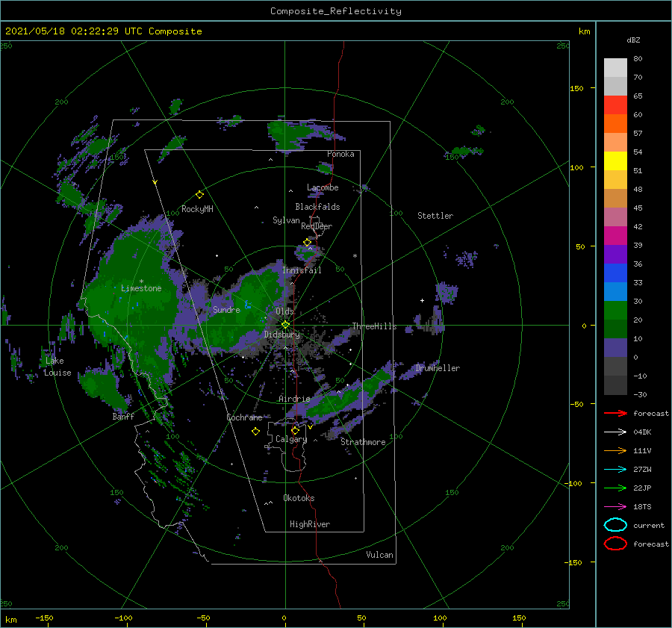
Task: Click the yellow diamond marker inside Calgary
Action: pyautogui.click(x=295, y=430)
